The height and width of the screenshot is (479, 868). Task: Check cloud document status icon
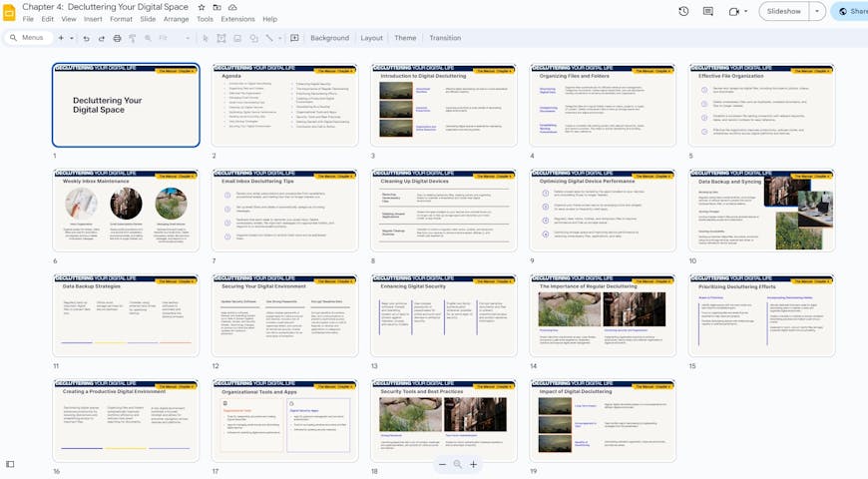230,7
